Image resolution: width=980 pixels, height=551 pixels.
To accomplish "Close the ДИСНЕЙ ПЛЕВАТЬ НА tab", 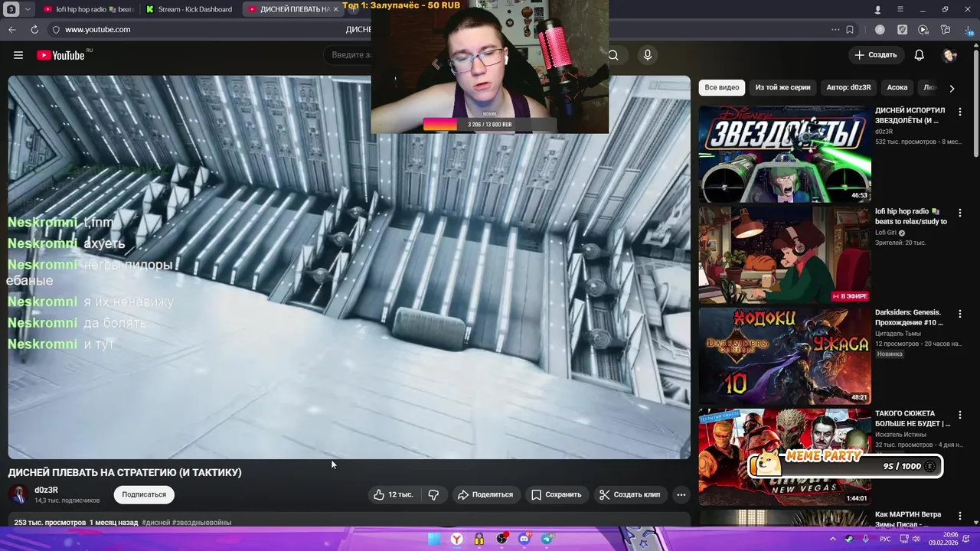I will [x=335, y=9].
